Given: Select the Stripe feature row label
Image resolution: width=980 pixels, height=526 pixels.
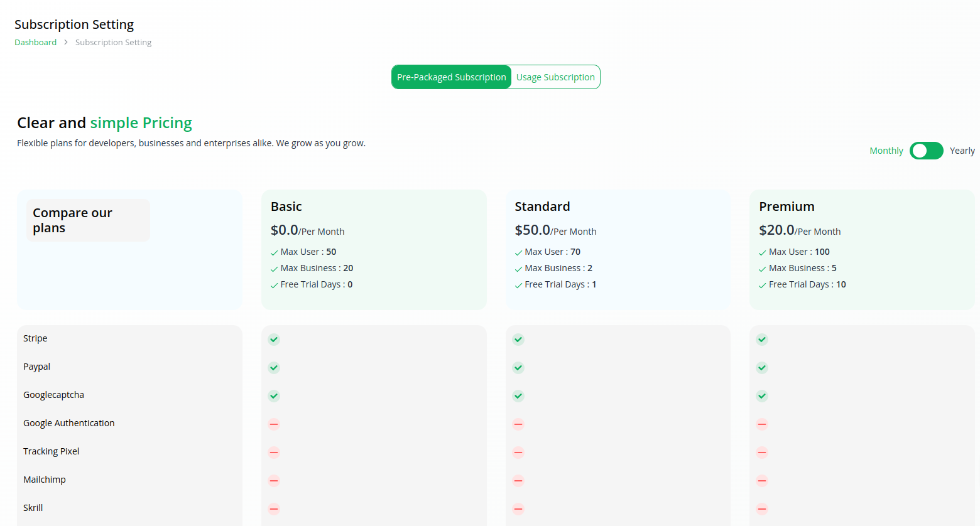Looking at the screenshot, I should pos(35,338).
